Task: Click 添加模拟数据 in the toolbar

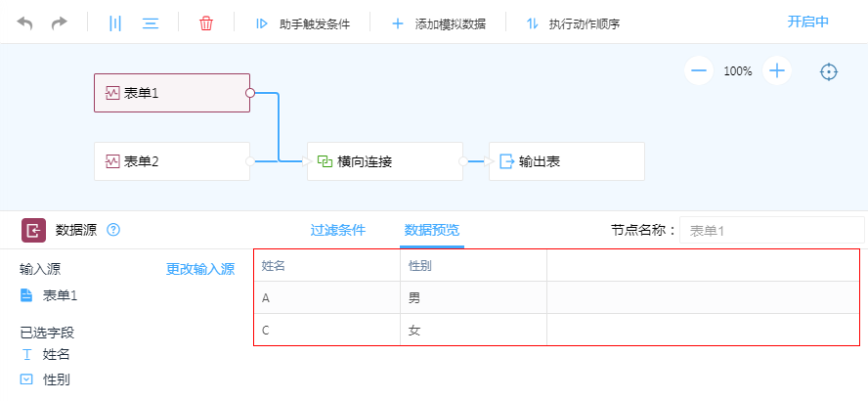Action: pos(439,23)
